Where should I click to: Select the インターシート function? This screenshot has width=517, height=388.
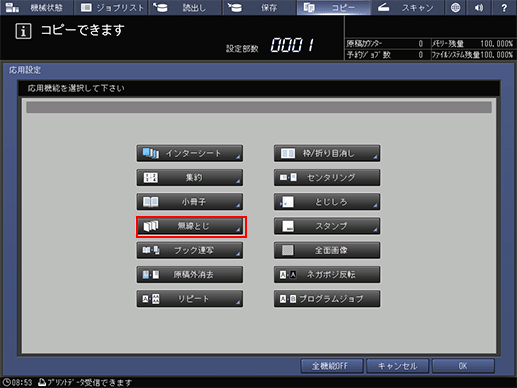(x=189, y=153)
